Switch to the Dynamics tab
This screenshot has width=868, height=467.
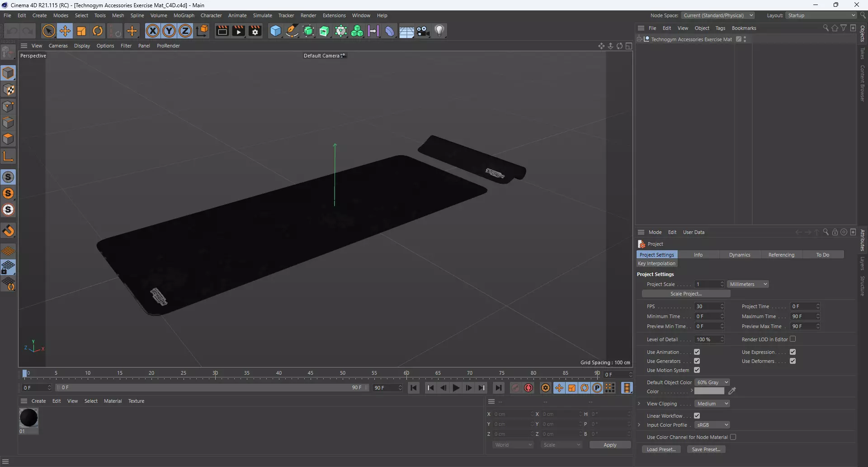tap(740, 255)
